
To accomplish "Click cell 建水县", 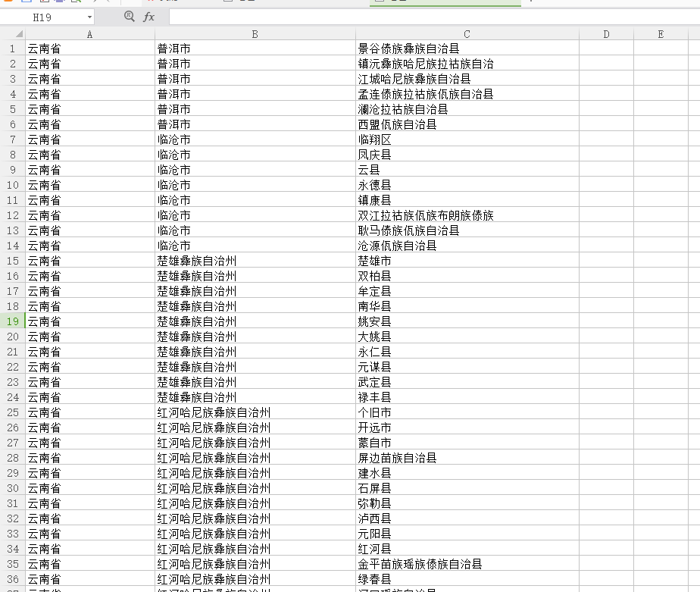I will tap(467, 473).
